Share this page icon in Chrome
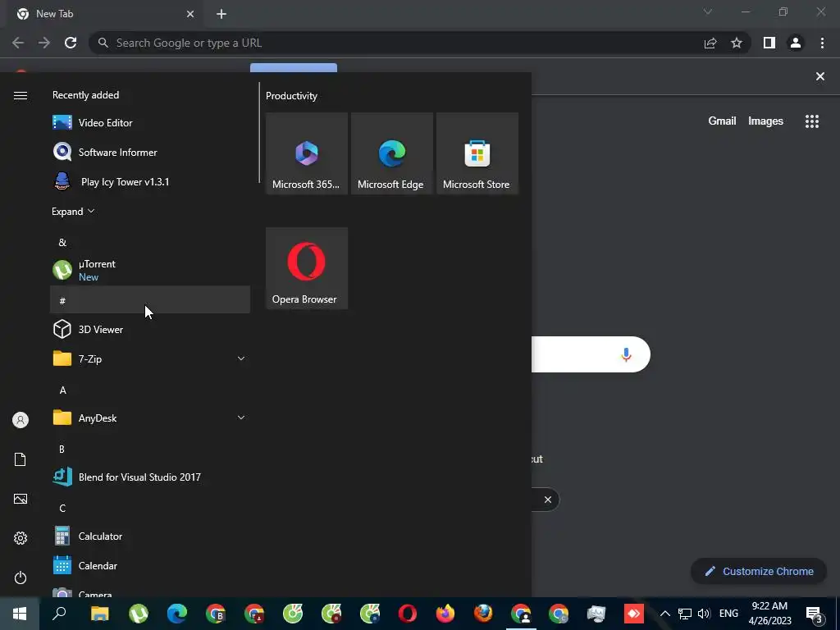Viewport: 840px width, 630px height. pyautogui.click(x=710, y=43)
